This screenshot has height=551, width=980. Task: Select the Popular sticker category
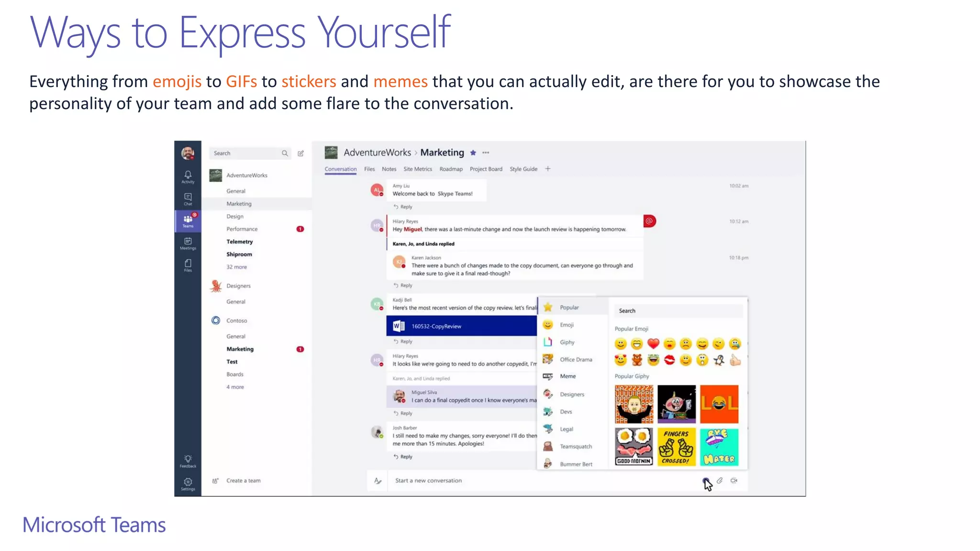coord(573,307)
